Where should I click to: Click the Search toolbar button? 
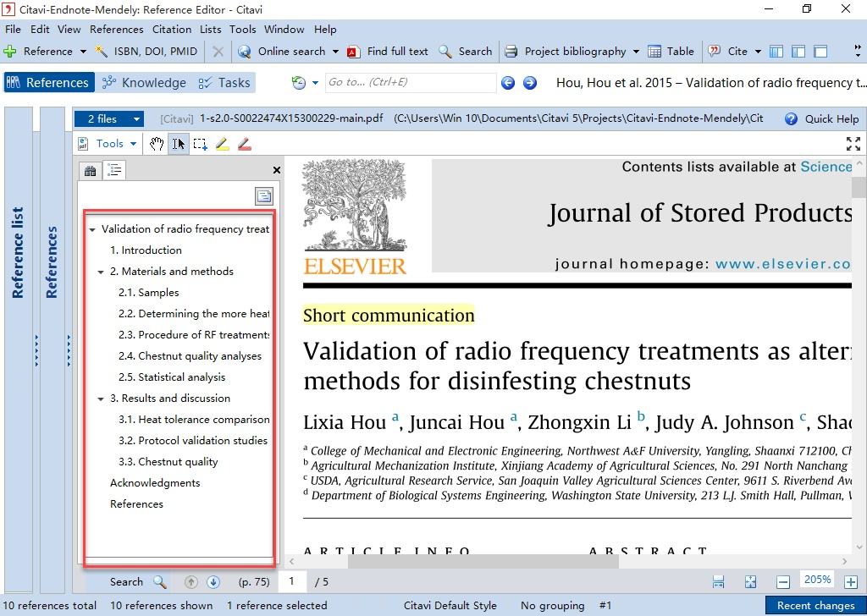[x=466, y=52]
